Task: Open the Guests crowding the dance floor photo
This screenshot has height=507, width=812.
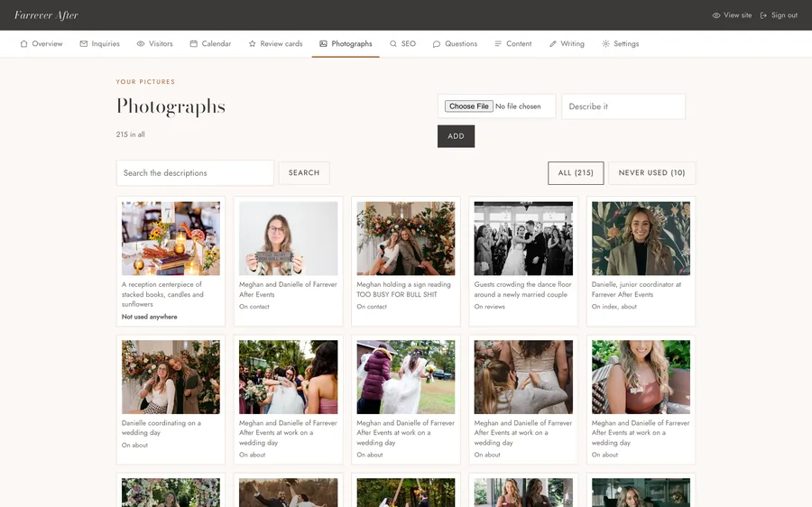Action: click(523, 238)
